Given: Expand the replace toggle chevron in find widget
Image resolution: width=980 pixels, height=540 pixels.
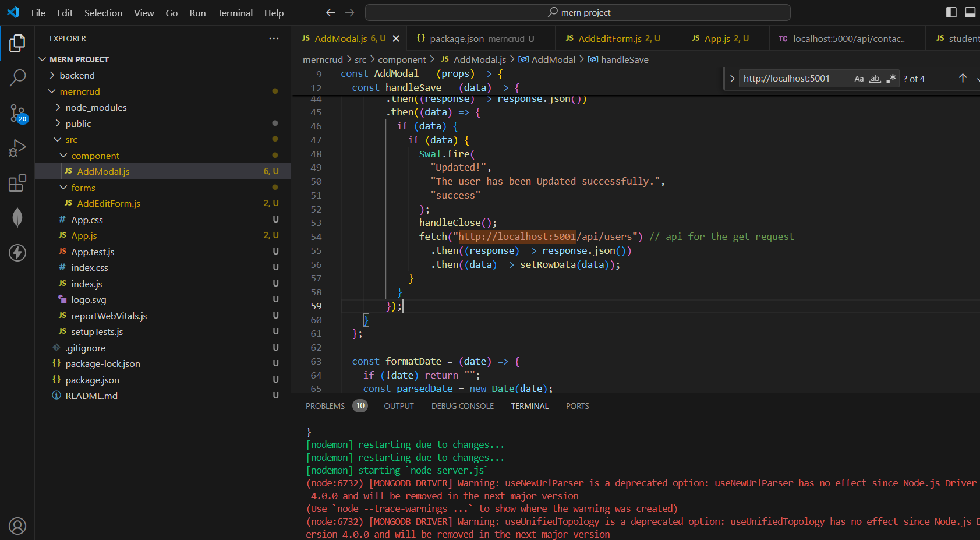Looking at the screenshot, I should 732,79.
